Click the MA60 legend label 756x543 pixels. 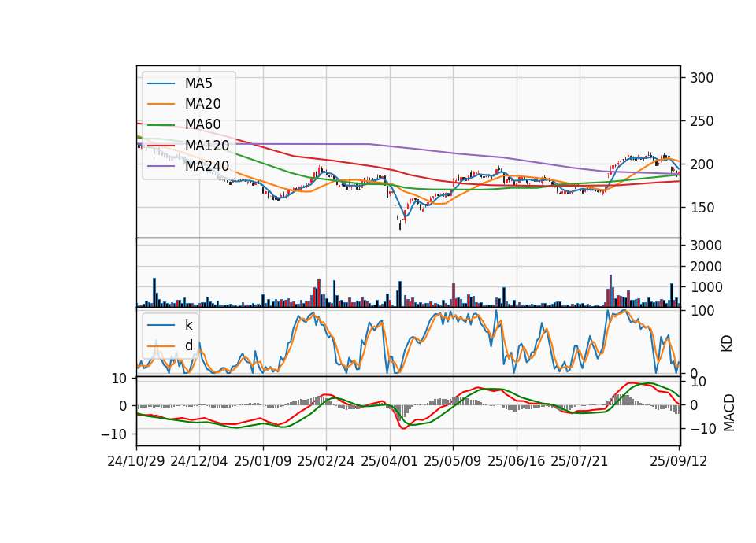[x=202, y=124]
